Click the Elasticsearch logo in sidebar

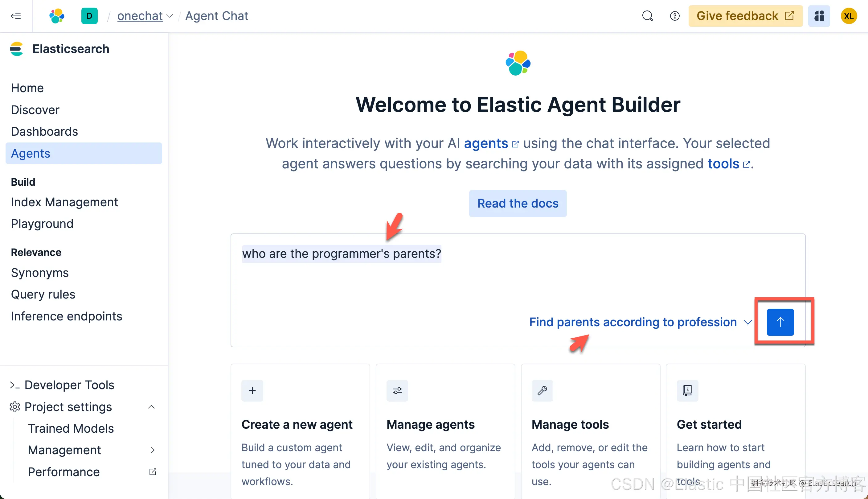pyautogui.click(x=16, y=49)
